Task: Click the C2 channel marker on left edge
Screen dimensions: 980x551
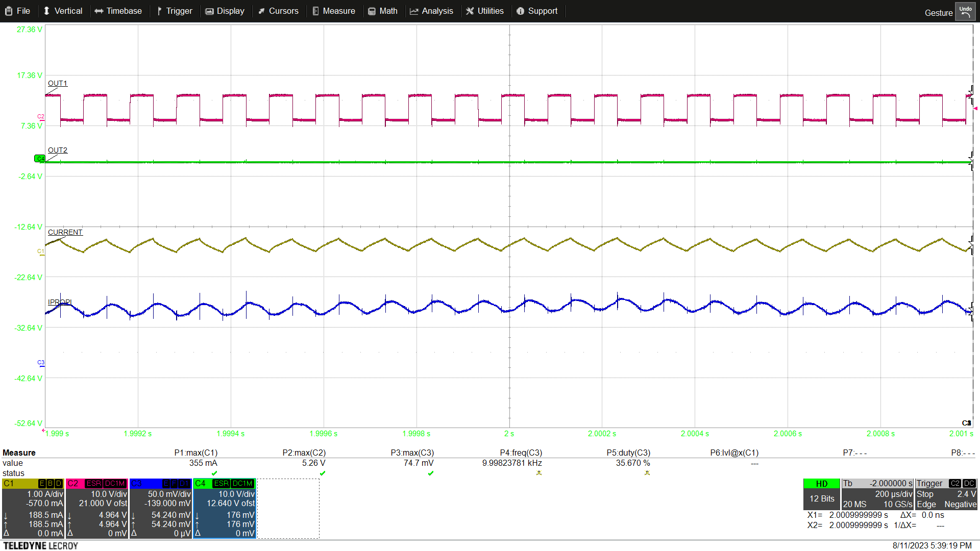Action: tap(40, 117)
